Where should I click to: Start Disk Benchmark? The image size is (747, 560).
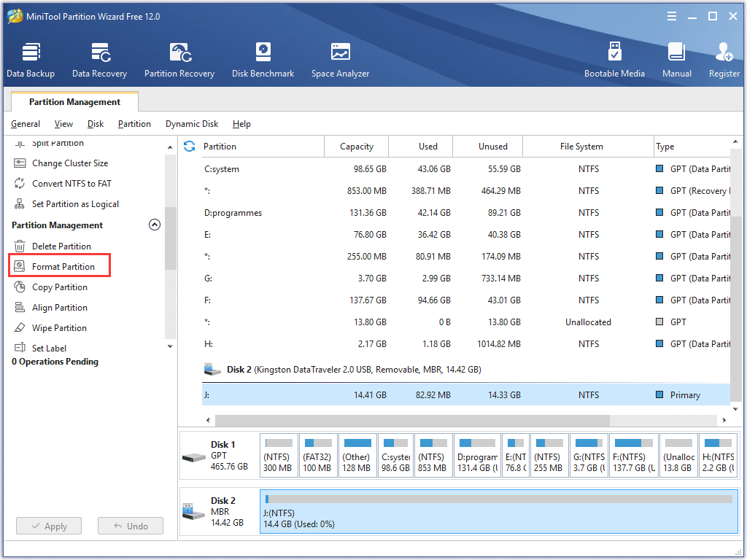point(263,60)
